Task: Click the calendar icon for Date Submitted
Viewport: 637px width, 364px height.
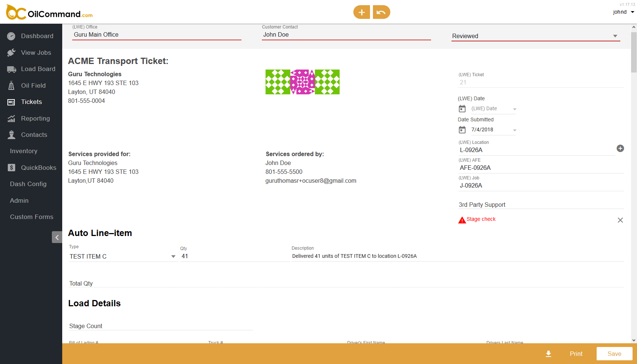Action: [462, 130]
